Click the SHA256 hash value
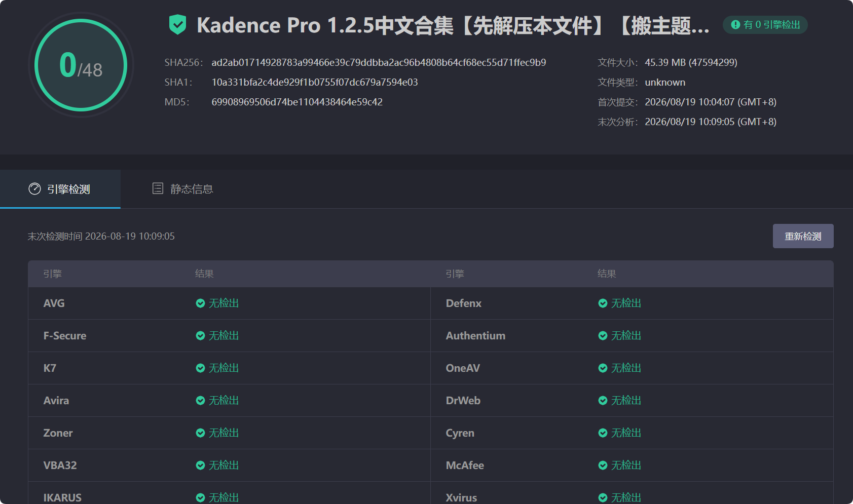This screenshot has width=853, height=504. tap(379, 62)
